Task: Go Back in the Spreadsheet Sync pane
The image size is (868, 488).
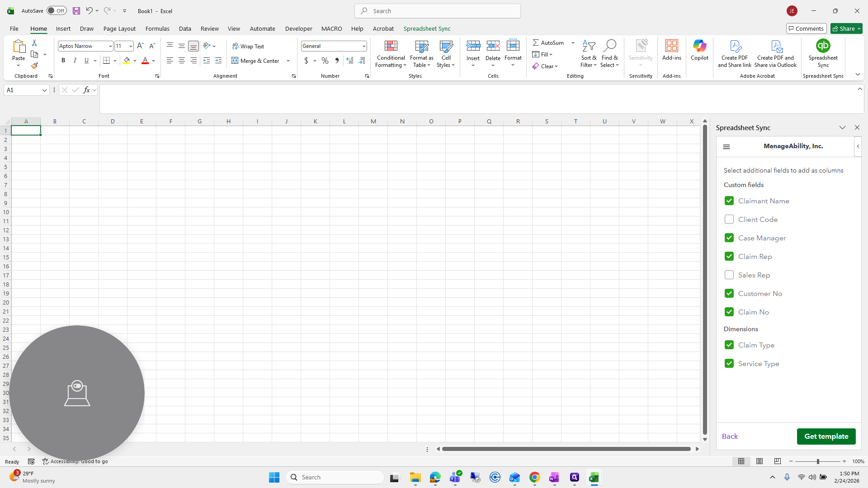Action: [730, 436]
